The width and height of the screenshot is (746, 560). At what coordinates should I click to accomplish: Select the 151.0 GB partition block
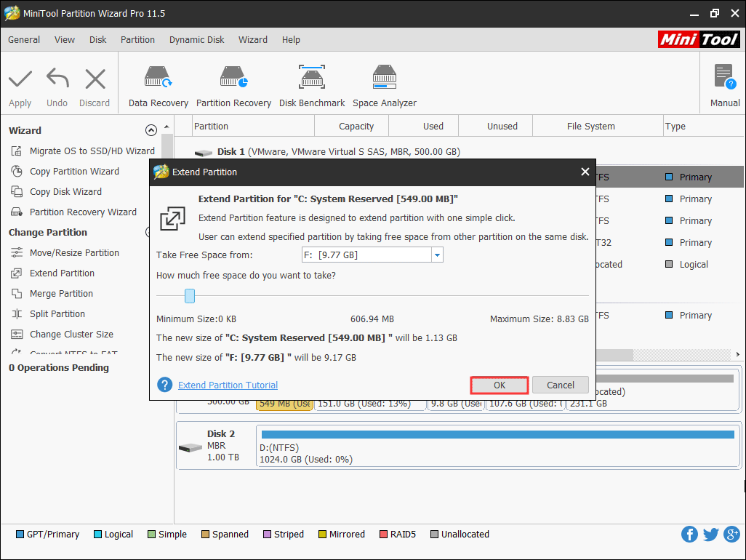pyautogui.click(x=369, y=404)
